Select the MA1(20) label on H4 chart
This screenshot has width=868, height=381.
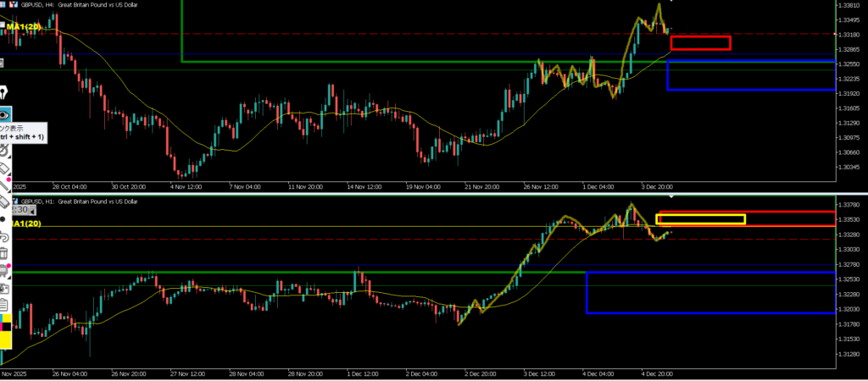(x=24, y=27)
